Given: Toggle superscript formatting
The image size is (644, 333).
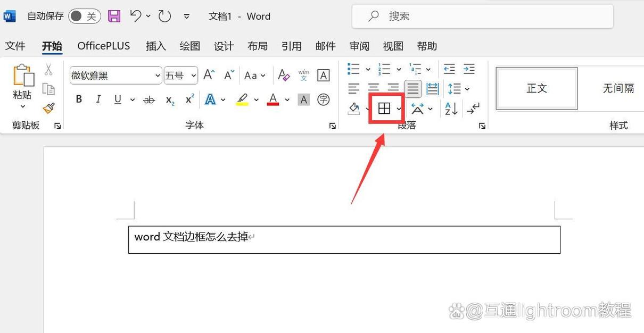Looking at the screenshot, I should [189, 99].
